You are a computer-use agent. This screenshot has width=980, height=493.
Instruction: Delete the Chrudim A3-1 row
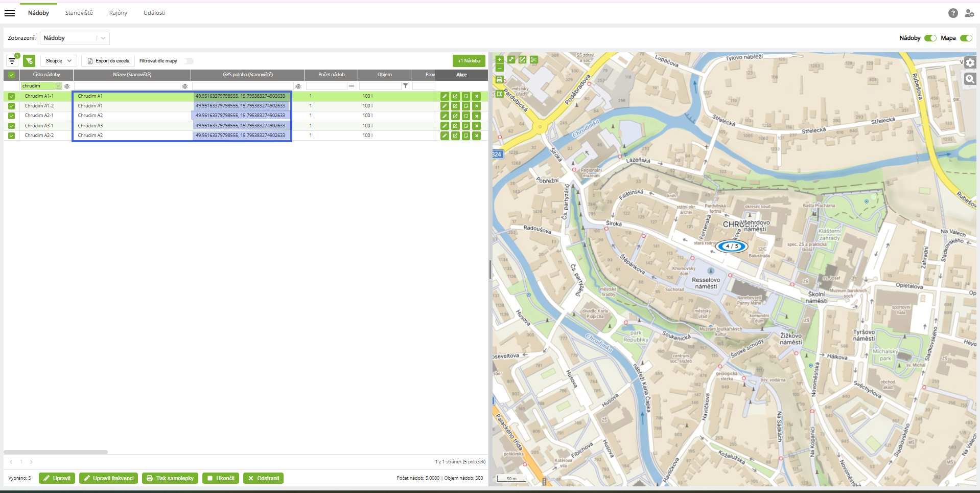[477, 126]
